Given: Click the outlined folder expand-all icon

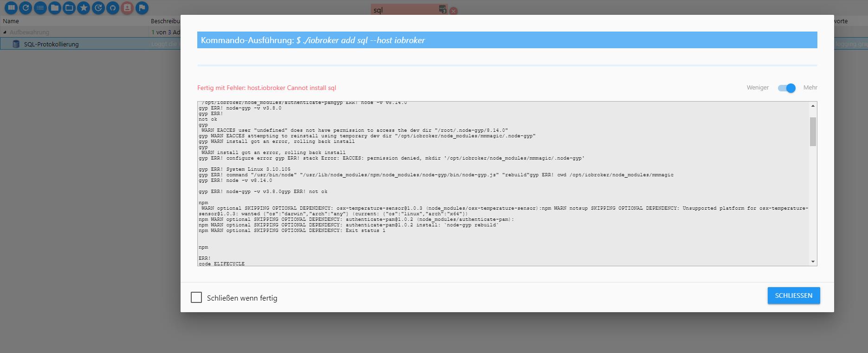Looking at the screenshot, I should pyautogui.click(x=69, y=8).
